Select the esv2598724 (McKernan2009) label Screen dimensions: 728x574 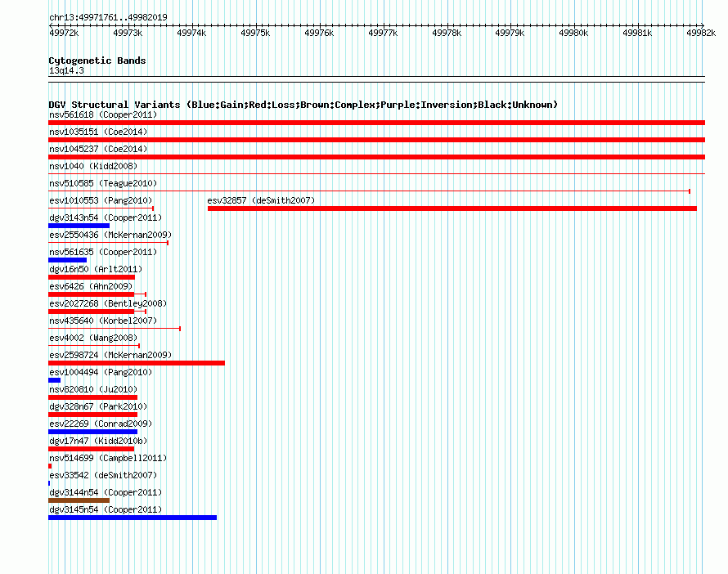[x=110, y=355]
